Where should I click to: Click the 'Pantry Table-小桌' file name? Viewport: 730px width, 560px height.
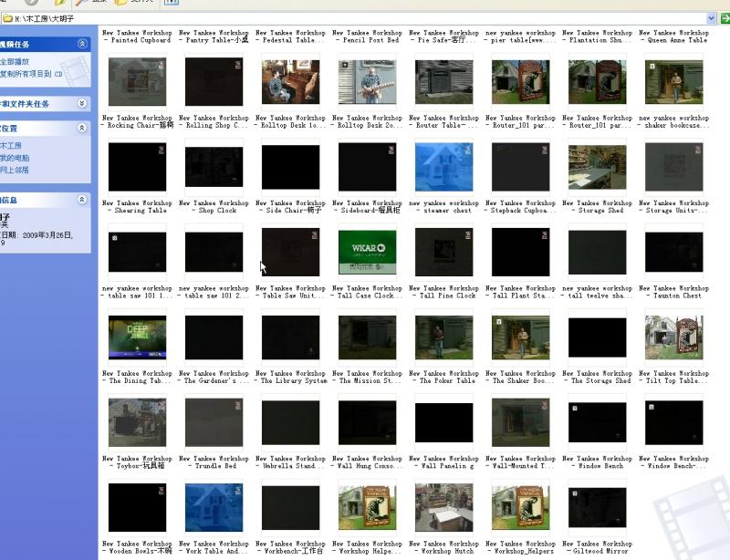(x=214, y=36)
